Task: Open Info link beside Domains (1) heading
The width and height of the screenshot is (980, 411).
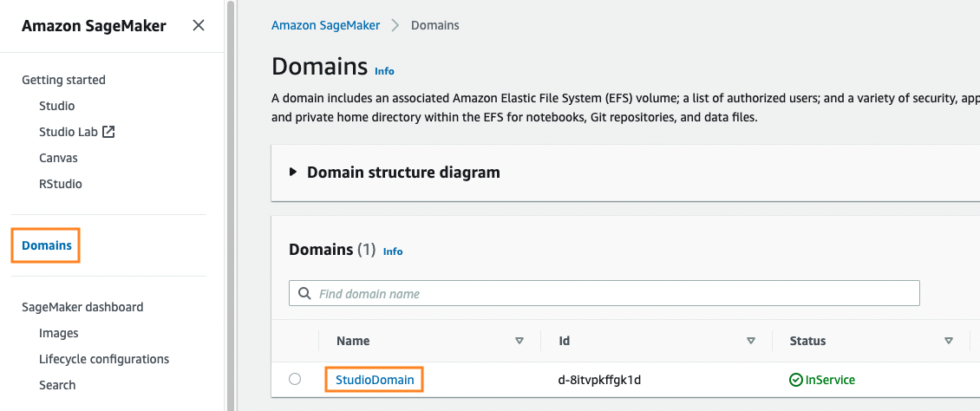Action: point(393,251)
